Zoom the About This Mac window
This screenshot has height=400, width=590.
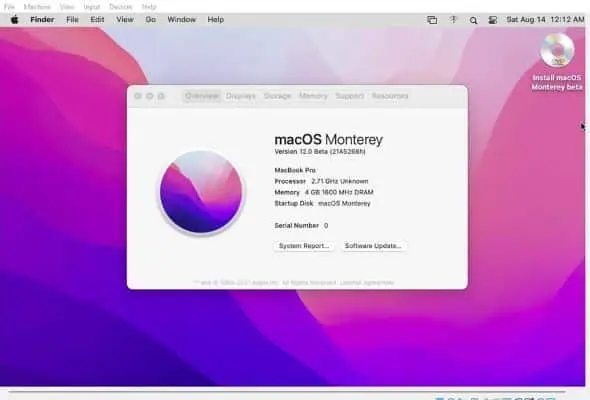(x=161, y=96)
